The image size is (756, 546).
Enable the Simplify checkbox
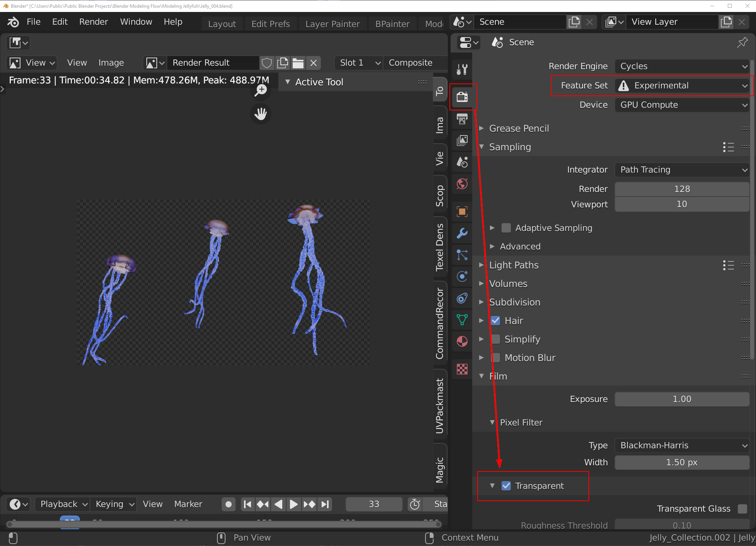(x=496, y=339)
